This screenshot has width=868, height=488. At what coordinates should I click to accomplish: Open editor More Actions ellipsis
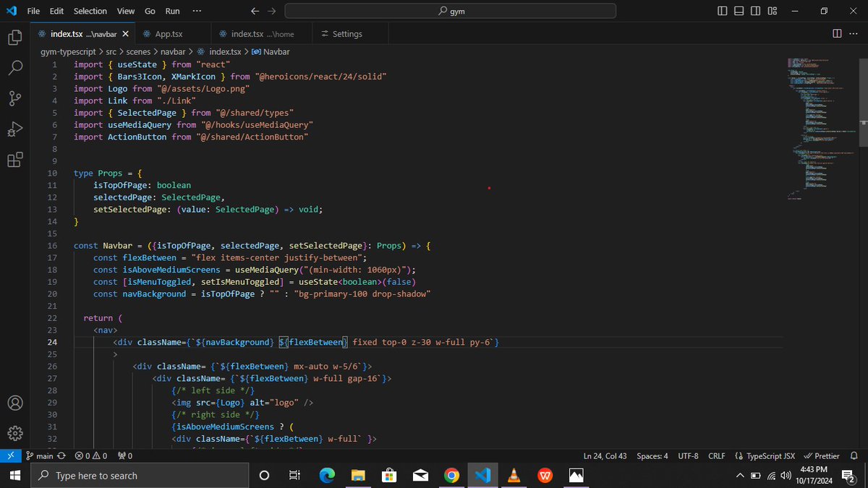[854, 33]
